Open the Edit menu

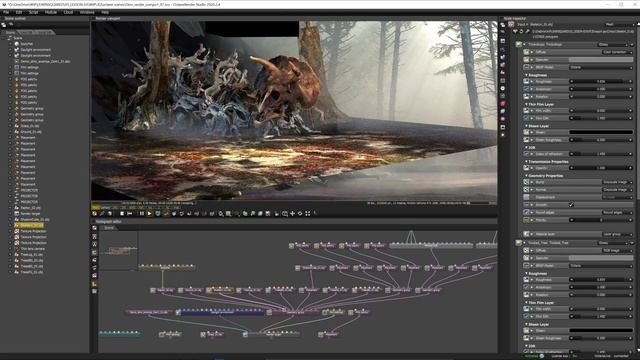tap(19, 12)
